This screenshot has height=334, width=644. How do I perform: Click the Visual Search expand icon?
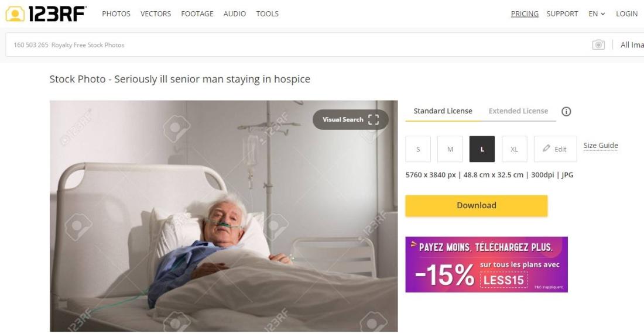pyautogui.click(x=374, y=119)
